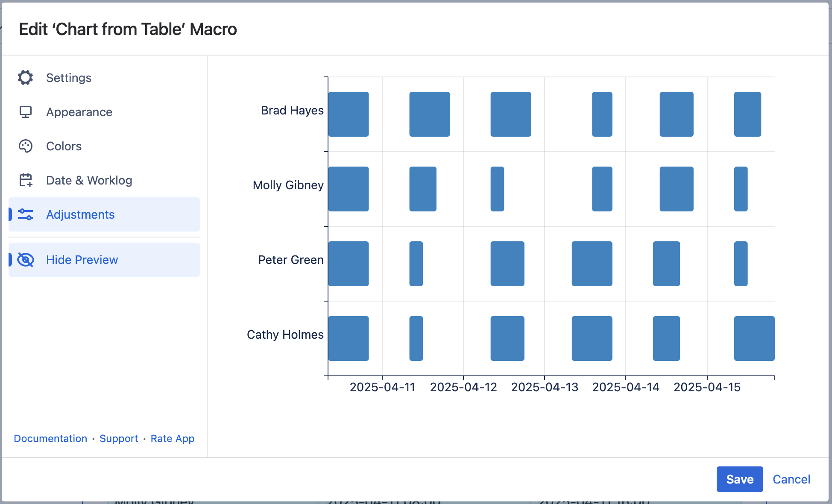The width and height of the screenshot is (832, 504).
Task: Switch to the Appearance section
Action: 79,112
